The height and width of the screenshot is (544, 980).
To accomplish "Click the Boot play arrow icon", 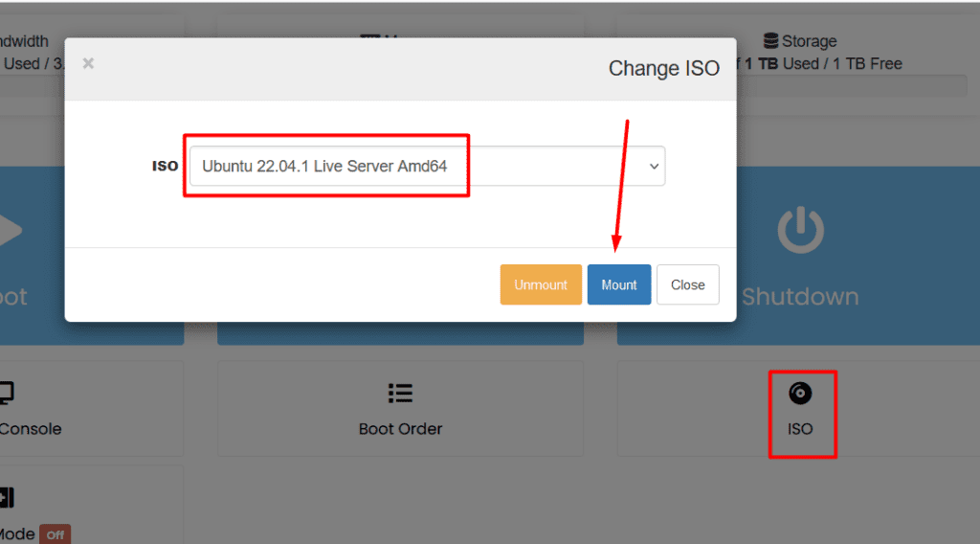I will pyautogui.click(x=8, y=231).
